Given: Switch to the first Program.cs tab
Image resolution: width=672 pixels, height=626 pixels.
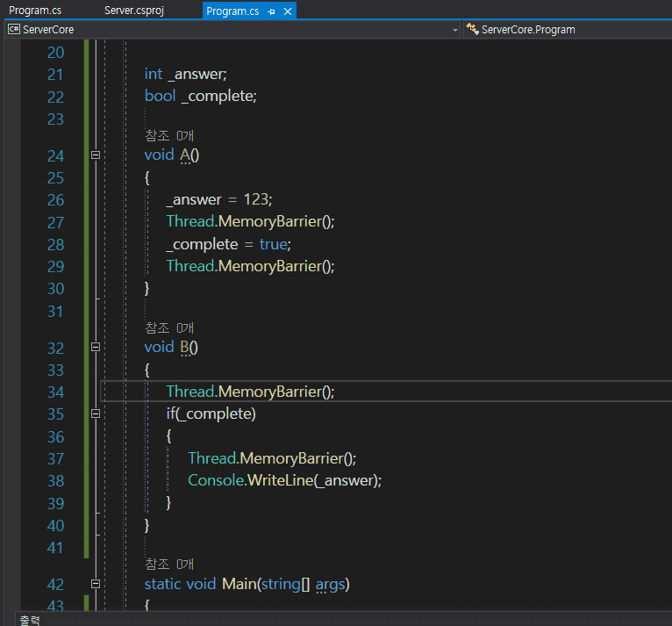Looking at the screenshot, I should click(x=34, y=11).
